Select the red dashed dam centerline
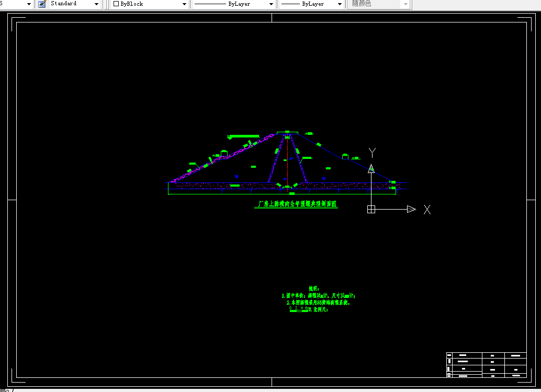 coord(287,163)
